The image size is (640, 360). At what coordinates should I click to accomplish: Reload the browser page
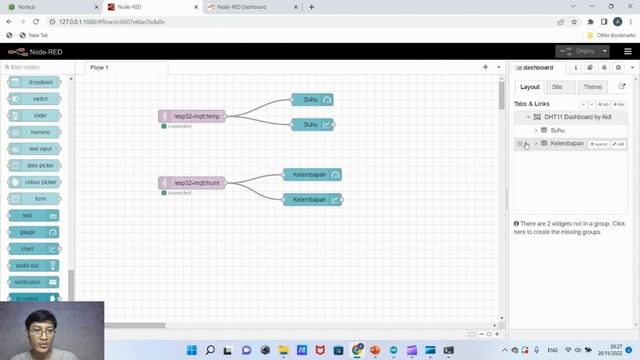coord(36,22)
